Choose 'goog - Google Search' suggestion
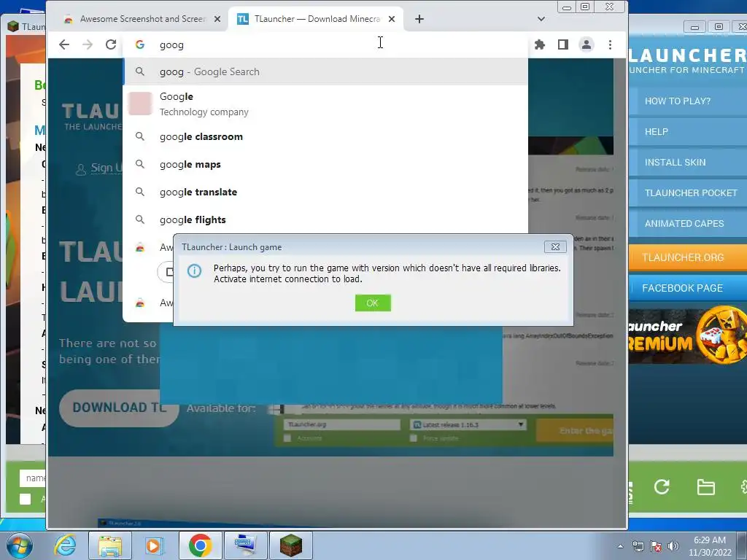 pyautogui.click(x=325, y=71)
